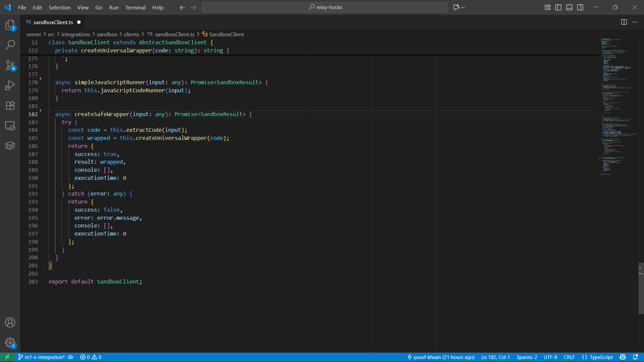Viewport: 644px width, 362px height.
Task: Click the server breadcrumb item
Action: 33,34
